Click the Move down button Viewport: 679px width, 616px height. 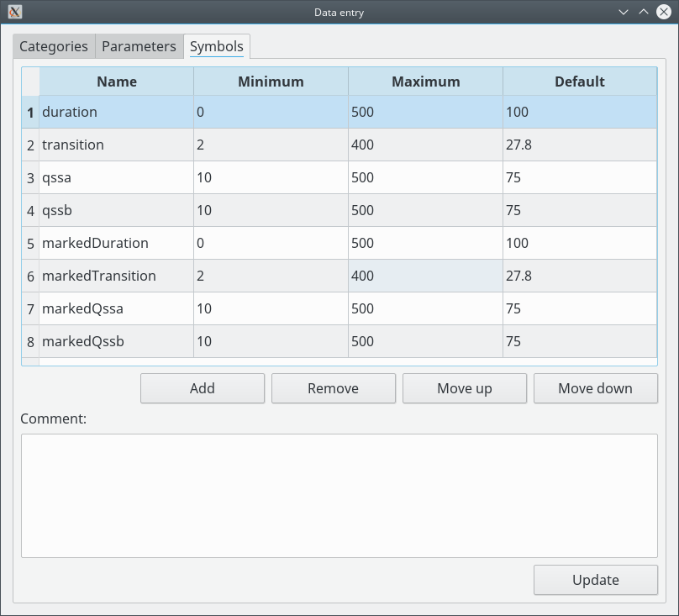point(596,388)
